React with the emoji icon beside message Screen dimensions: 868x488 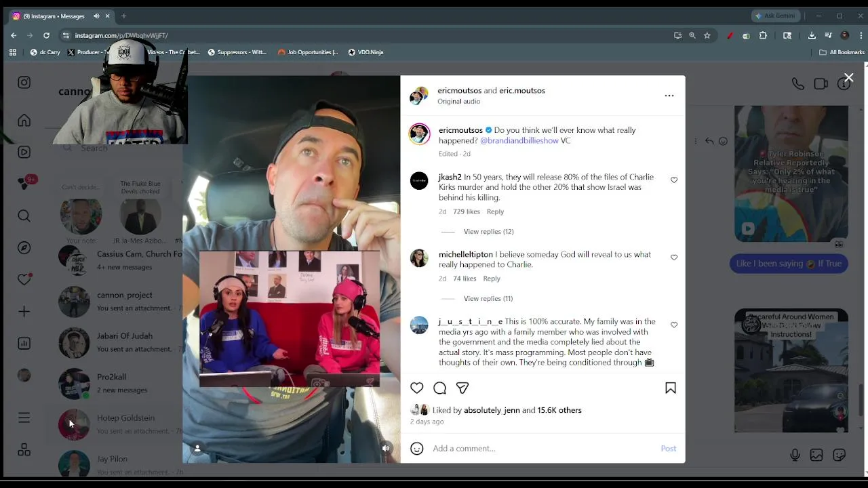pos(723,141)
